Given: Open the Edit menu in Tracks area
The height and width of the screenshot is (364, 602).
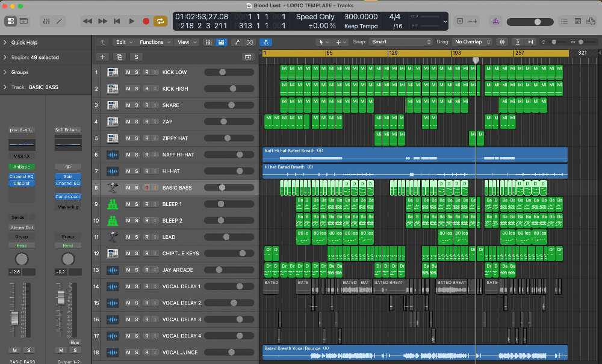Looking at the screenshot, I should (x=124, y=42).
